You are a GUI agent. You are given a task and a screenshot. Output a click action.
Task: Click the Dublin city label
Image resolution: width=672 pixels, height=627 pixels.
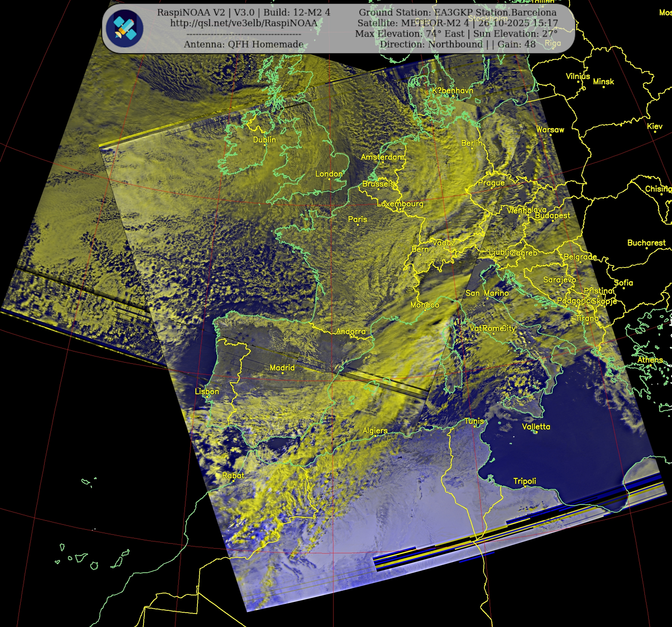point(264,140)
